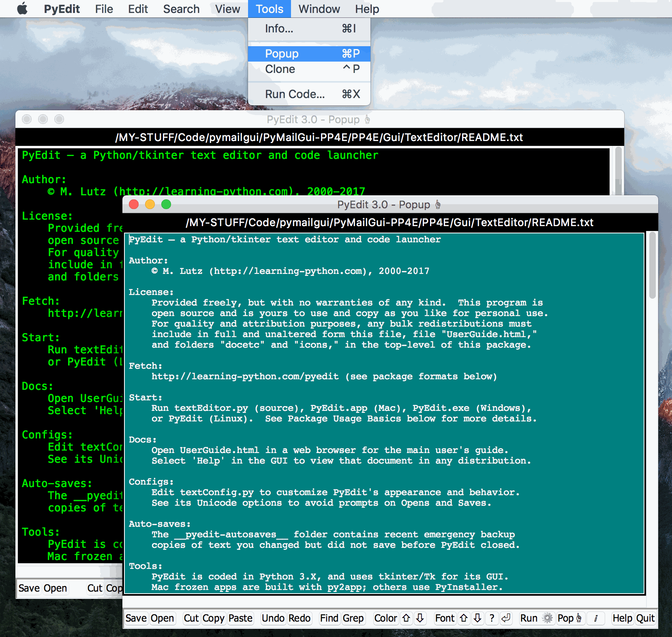
Task: Click the Undo button
Action: click(273, 618)
